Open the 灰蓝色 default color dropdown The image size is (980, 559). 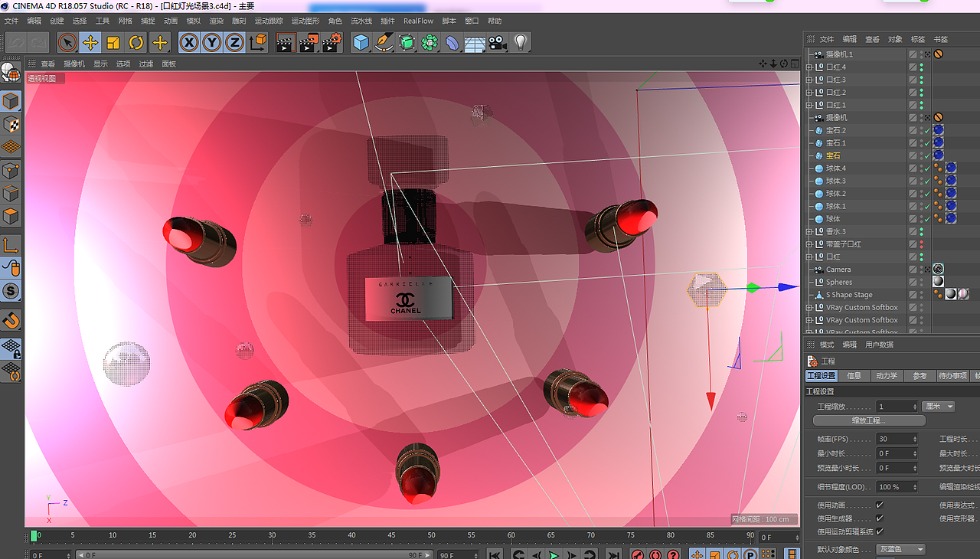900,549
